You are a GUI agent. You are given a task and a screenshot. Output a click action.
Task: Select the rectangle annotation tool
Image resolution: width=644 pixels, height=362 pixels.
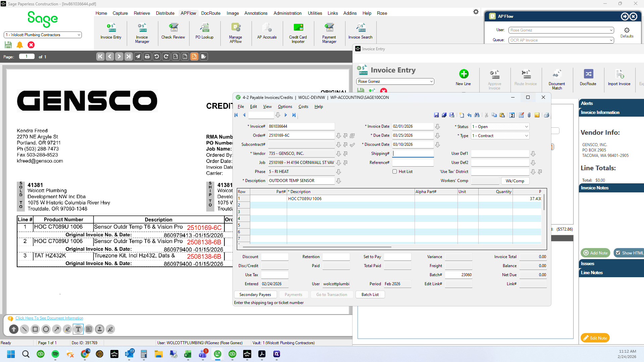tap(35, 329)
